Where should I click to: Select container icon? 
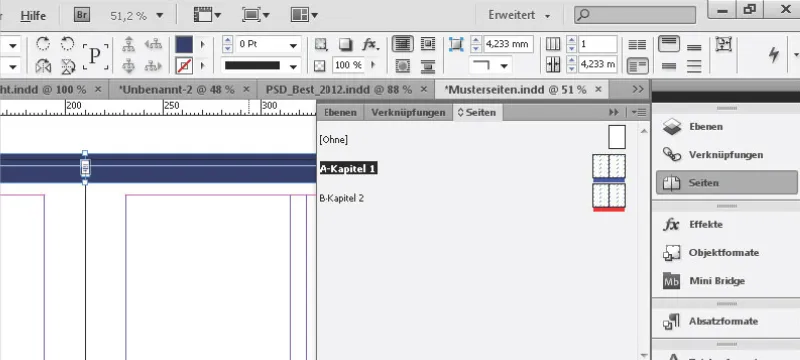click(x=129, y=44)
